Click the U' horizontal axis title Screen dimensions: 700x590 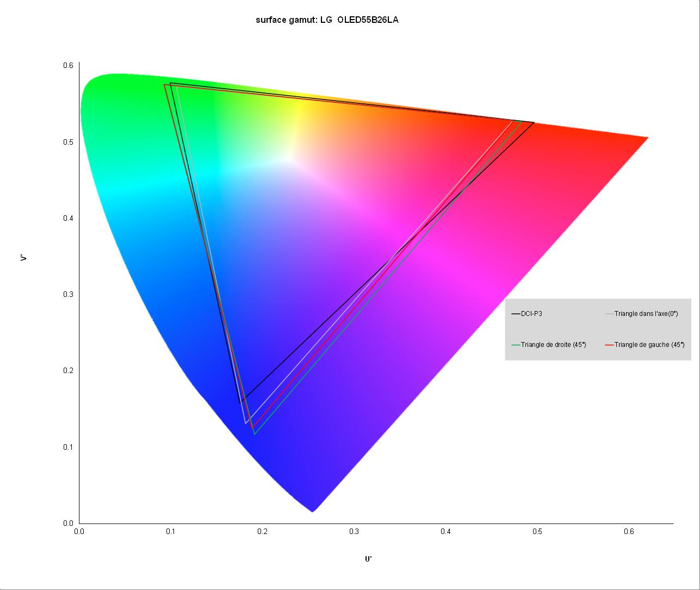point(368,558)
